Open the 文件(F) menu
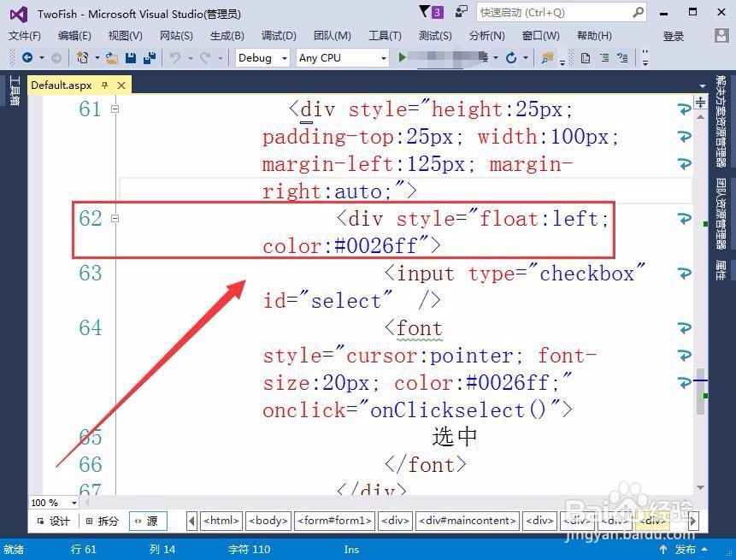Image resolution: width=736 pixels, height=560 pixels. 25,36
